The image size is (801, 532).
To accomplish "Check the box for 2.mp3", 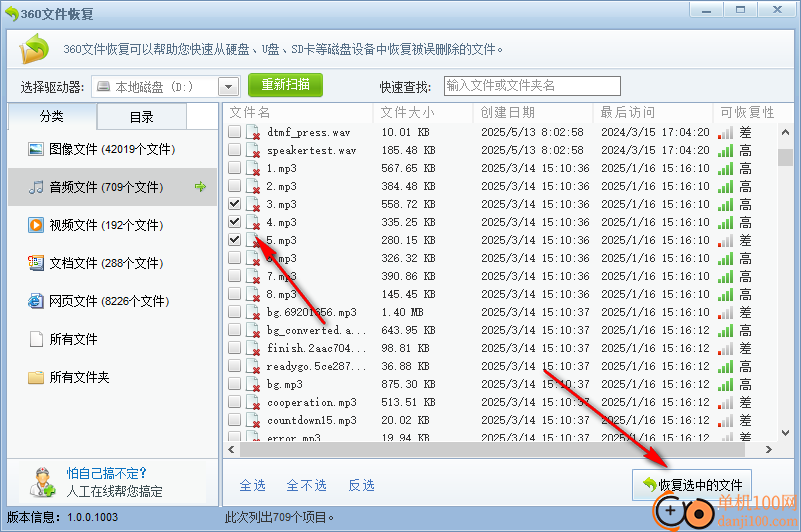I will tap(234, 186).
